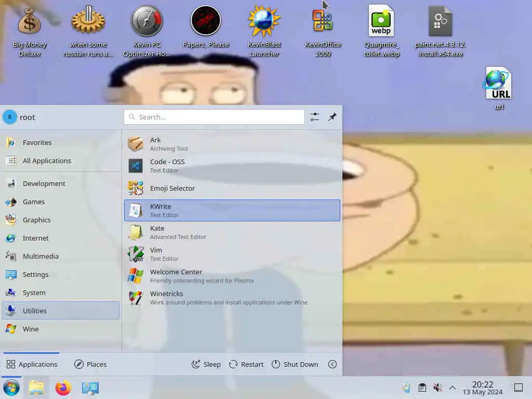
Task: Open the Internet category
Action: 61,238
